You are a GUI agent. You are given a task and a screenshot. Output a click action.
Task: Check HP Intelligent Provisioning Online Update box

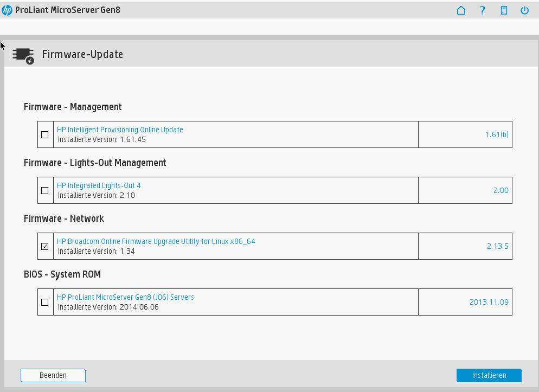tap(44, 134)
